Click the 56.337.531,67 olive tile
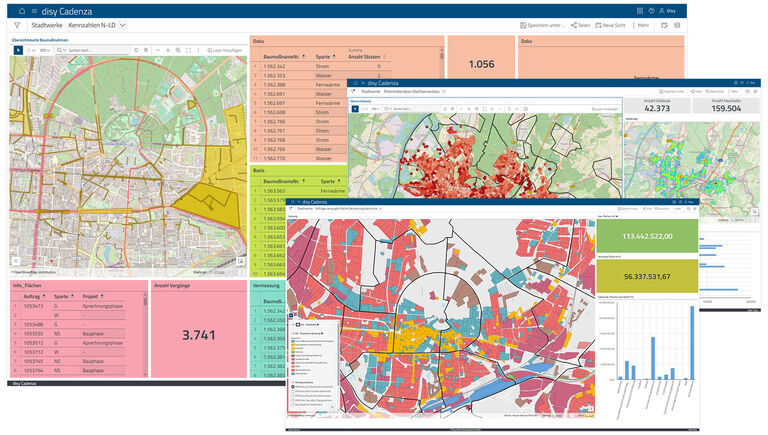 [647, 276]
